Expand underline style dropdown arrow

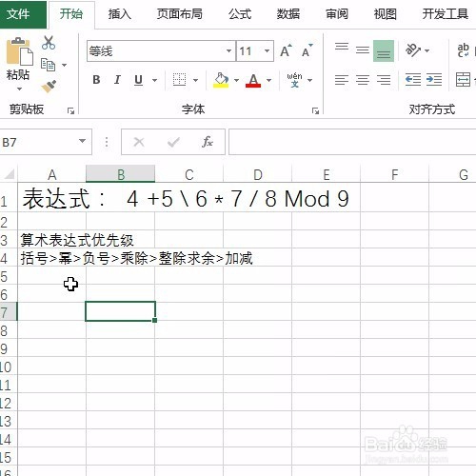(154, 80)
